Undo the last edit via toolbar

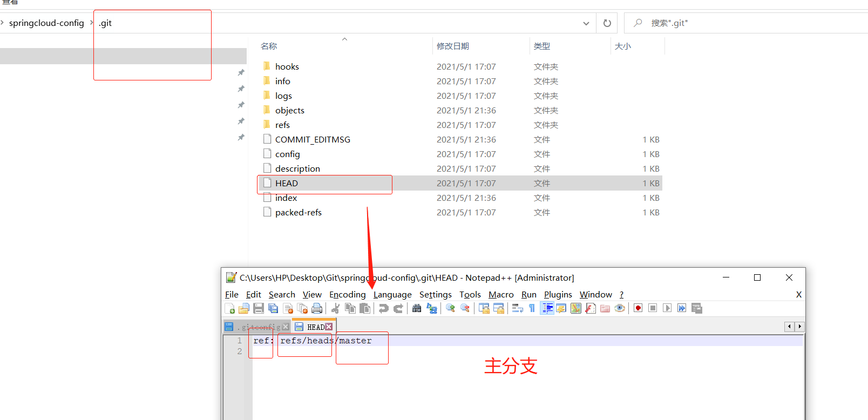(383, 308)
